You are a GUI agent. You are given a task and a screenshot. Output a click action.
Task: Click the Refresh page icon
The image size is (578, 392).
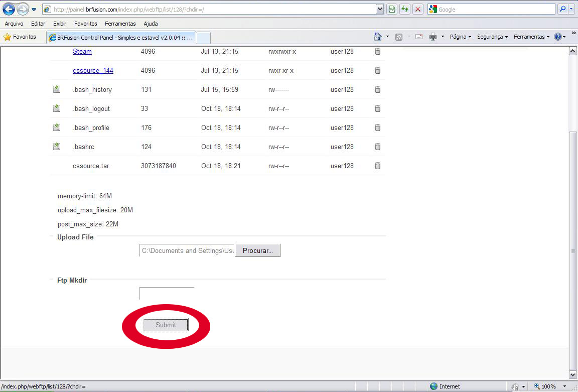pyautogui.click(x=404, y=9)
